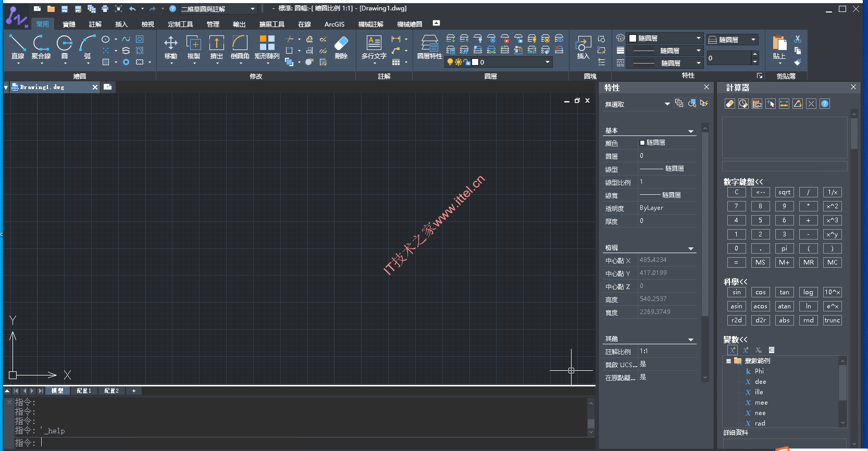Viewport: 868px width, 451px height.
Task: Click the lock layer red padlock icon
Action: pos(505,39)
